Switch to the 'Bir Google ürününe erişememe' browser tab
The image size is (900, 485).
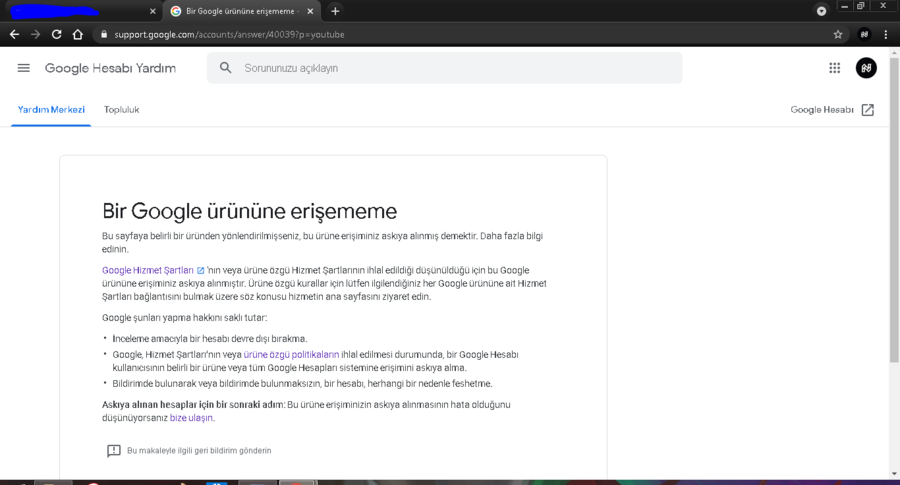point(240,11)
